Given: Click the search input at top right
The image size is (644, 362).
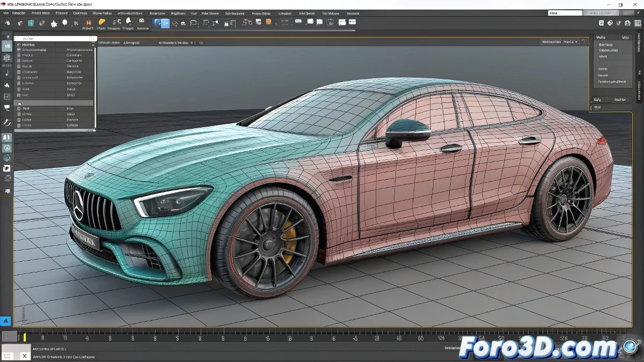Looking at the screenshot, I should [565, 13].
